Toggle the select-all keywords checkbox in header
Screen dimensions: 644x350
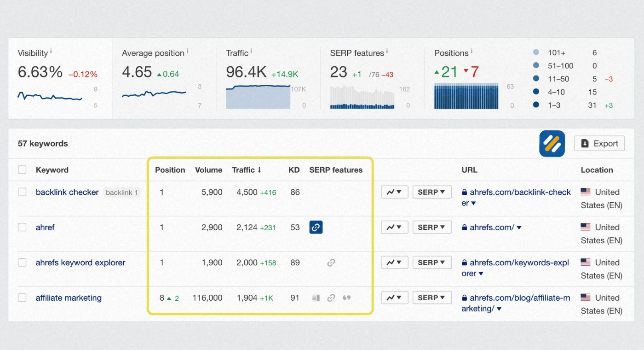point(22,169)
